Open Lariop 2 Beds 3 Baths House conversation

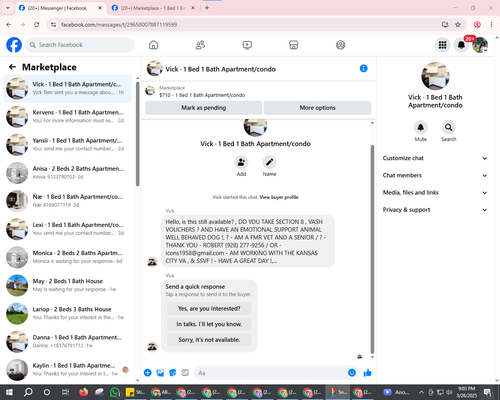pos(68,313)
